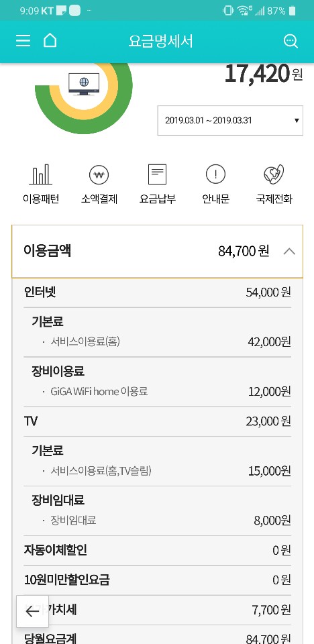
Task: Collapse the 이용금액 section chevron
Action: (289, 252)
